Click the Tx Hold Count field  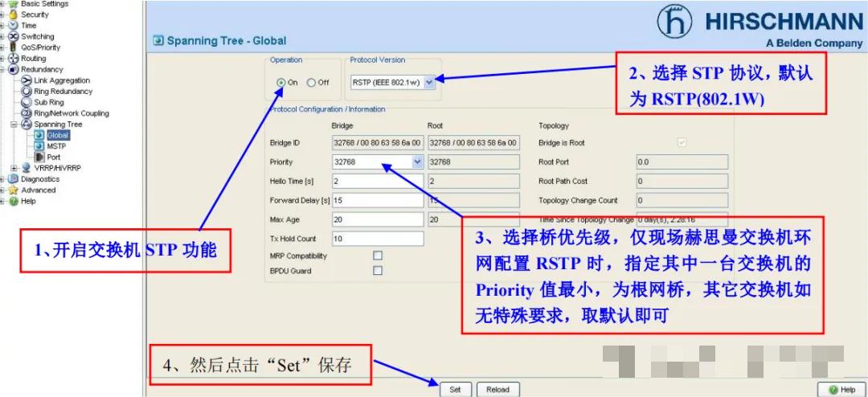[x=378, y=239]
